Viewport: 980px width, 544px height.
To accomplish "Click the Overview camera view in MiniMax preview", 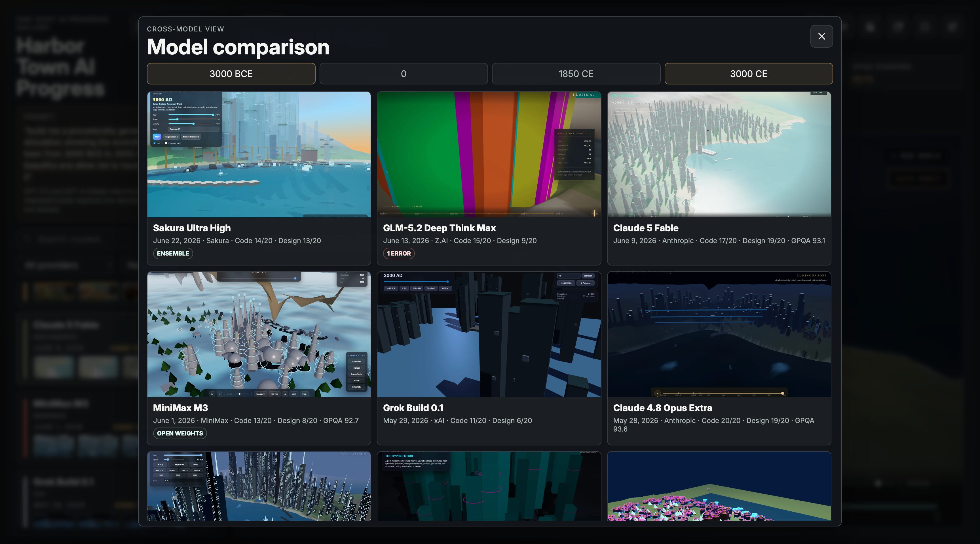I will point(356,362).
